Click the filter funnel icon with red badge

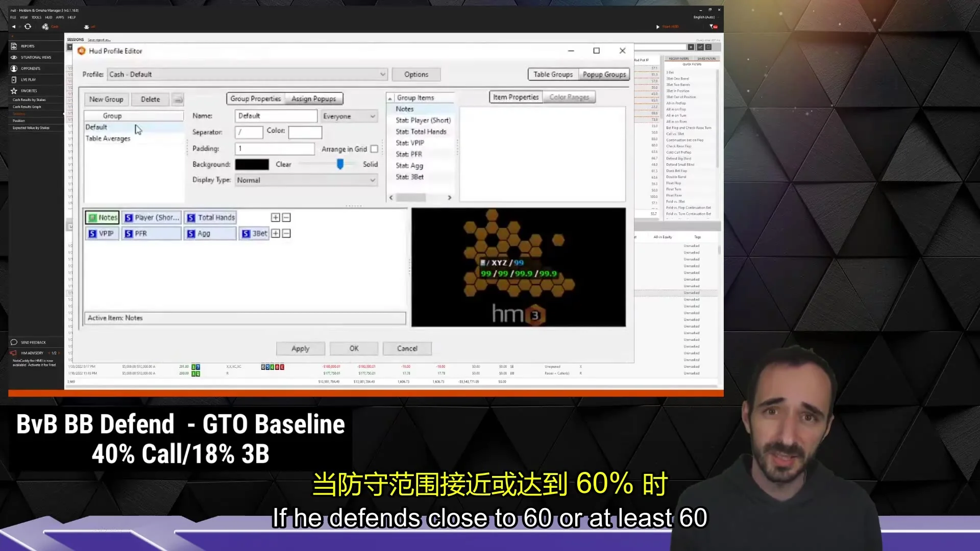pos(714,27)
